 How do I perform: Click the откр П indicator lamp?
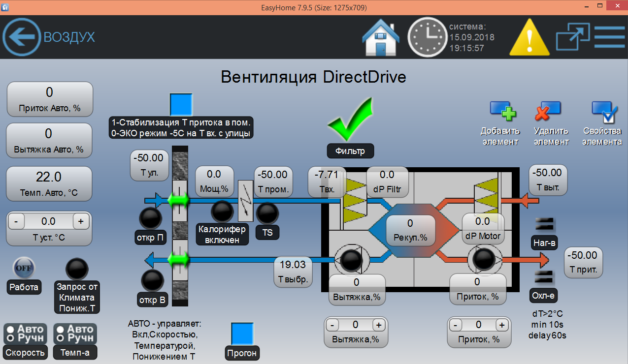click(151, 219)
